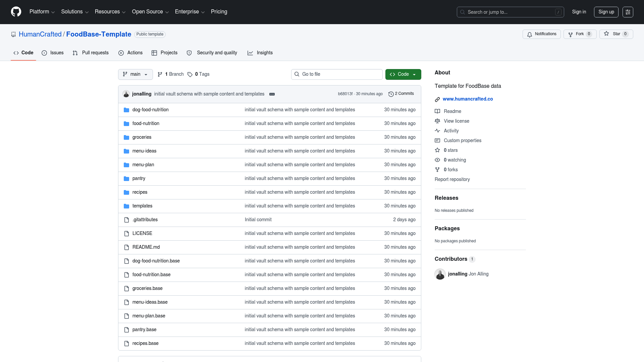Image resolution: width=644 pixels, height=362 pixels.
Task: Open the LICENSE file icon
Action: [126, 234]
